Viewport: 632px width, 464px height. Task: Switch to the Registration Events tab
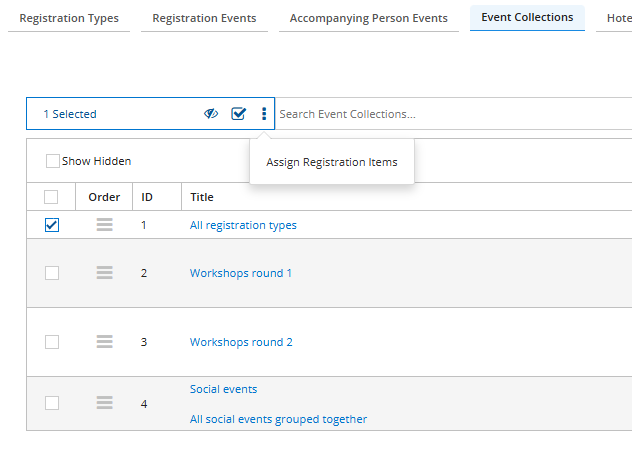(x=204, y=19)
